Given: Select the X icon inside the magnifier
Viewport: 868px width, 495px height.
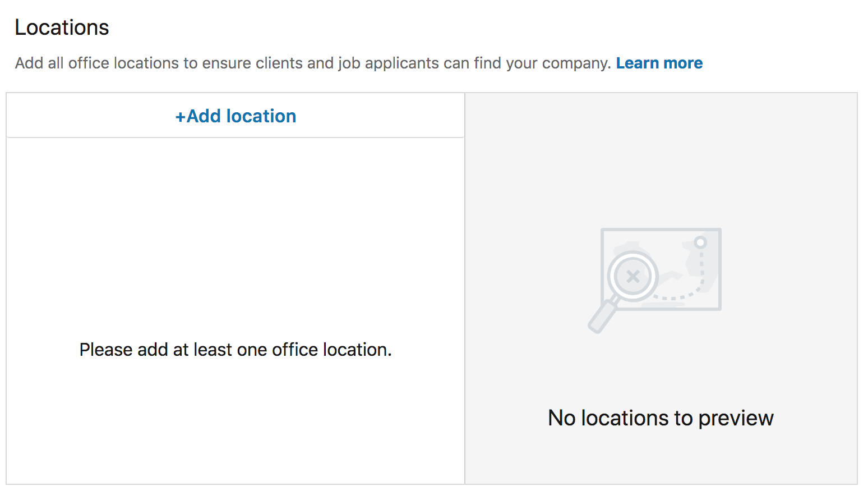Looking at the screenshot, I should 632,276.
